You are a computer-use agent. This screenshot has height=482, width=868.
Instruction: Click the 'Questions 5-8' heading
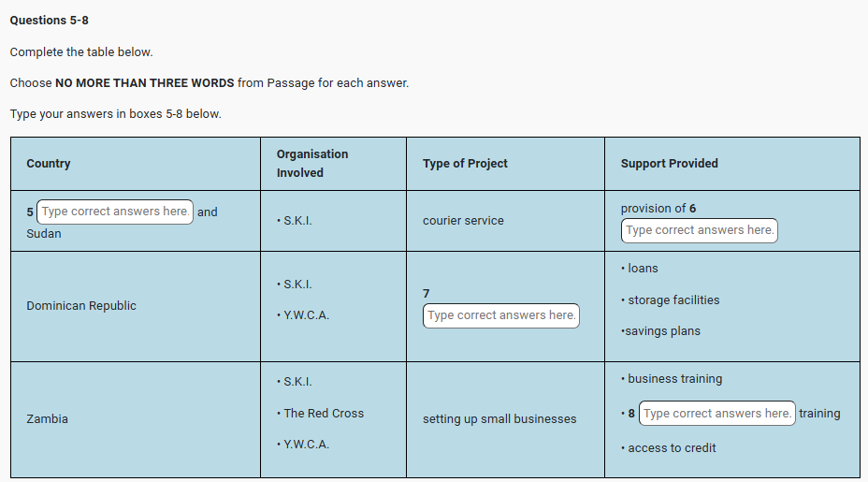tap(49, 21)
